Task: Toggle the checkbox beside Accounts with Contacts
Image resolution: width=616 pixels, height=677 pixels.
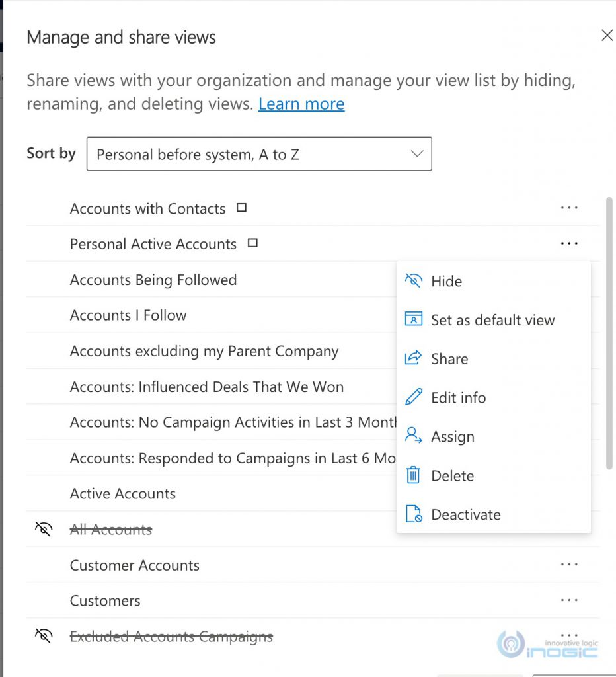Action: [x=241, y=207]
